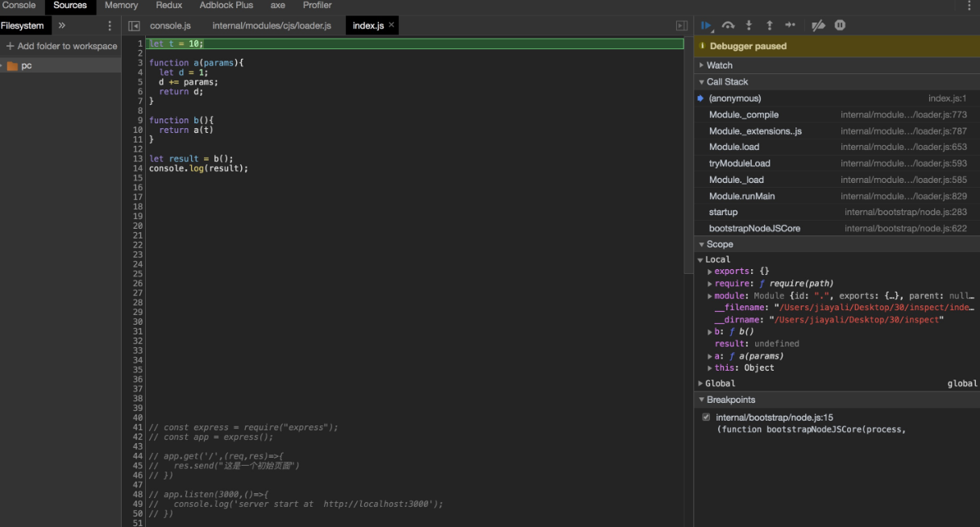Screen dimensions: 980x527
Task: Step over next function call
Action: tap(729, 26)
